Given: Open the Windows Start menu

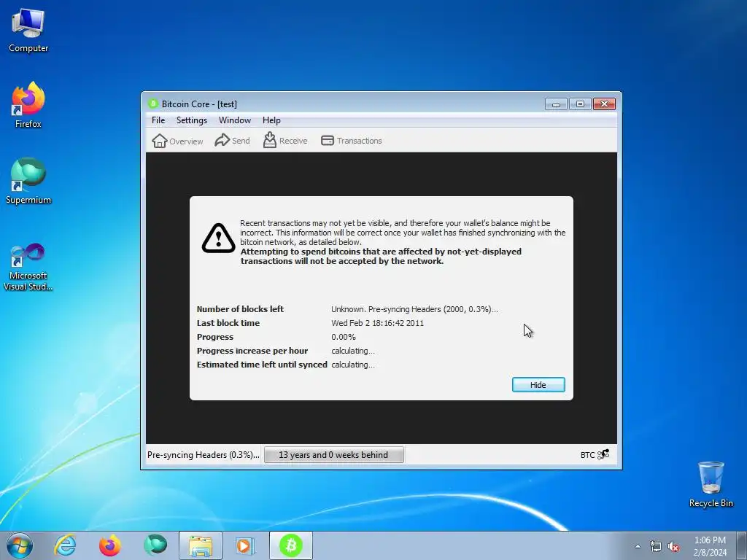Looking at the screenshot, I should [20, 545].
